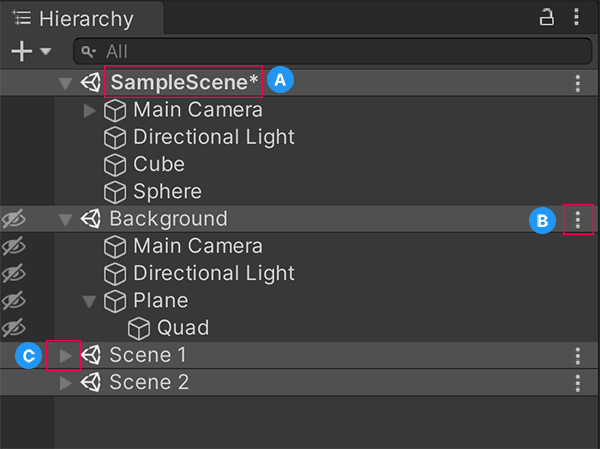Toggle visibility of the Background scene
The image size is (600, 449).
tap(13, 219)
